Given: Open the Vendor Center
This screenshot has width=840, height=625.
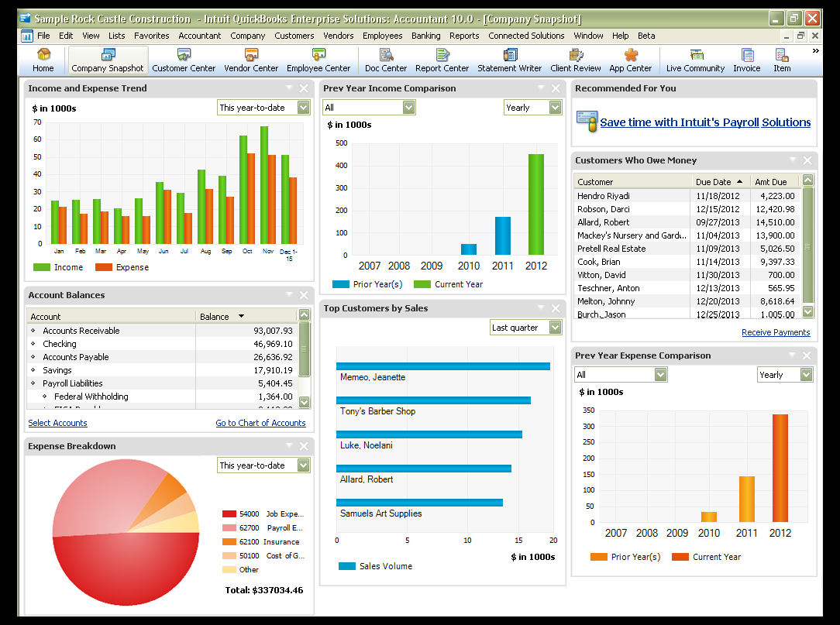Looking at the screenshot, I should pyautogui.click(x=251, y=60).
